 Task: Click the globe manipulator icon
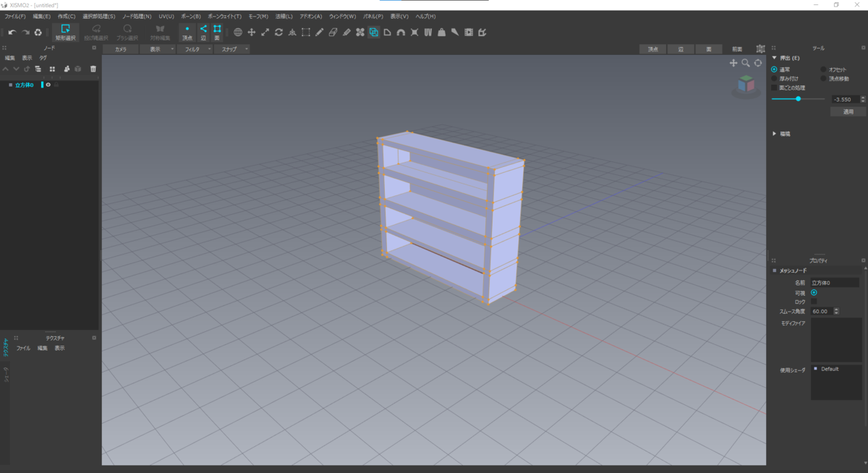click(238, 32)
